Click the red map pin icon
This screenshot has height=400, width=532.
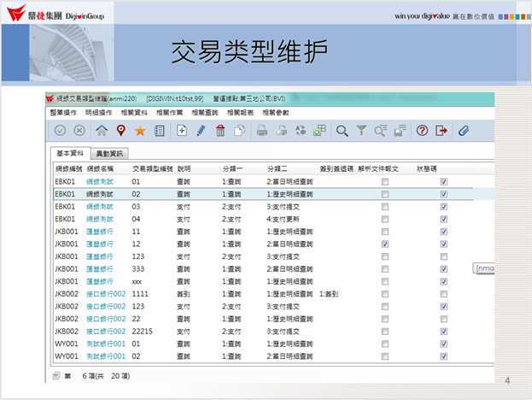click(120, 131)
